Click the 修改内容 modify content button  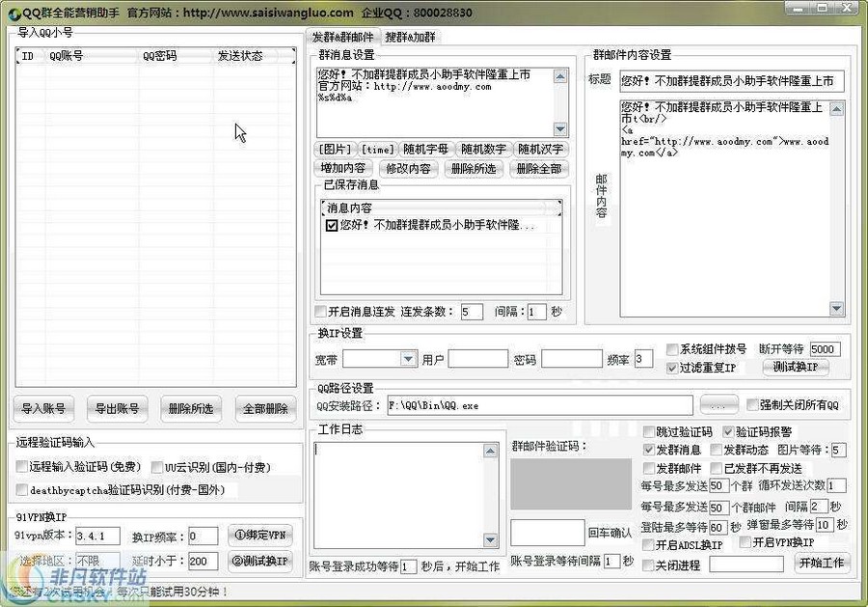[x=409, y=168]
